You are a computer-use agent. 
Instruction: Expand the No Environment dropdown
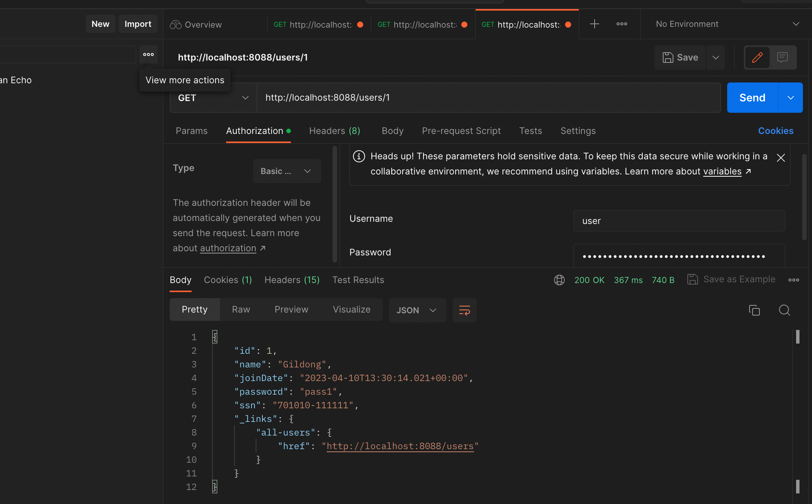(x=728, y=24)
